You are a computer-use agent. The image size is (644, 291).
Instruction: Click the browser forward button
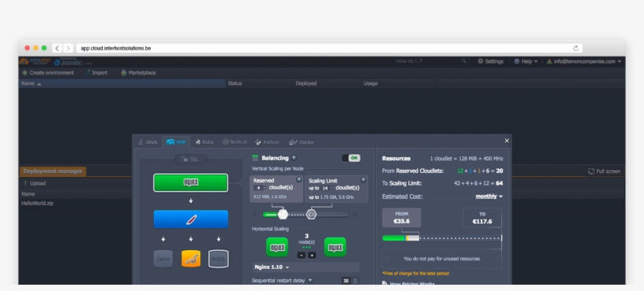[x=68, y=48]
